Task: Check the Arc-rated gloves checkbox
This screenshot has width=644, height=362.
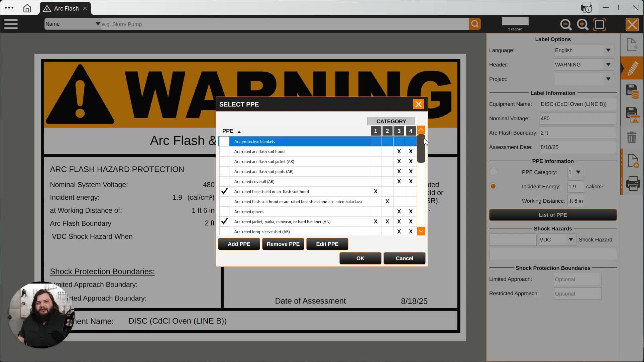Action: click(224, 212)
